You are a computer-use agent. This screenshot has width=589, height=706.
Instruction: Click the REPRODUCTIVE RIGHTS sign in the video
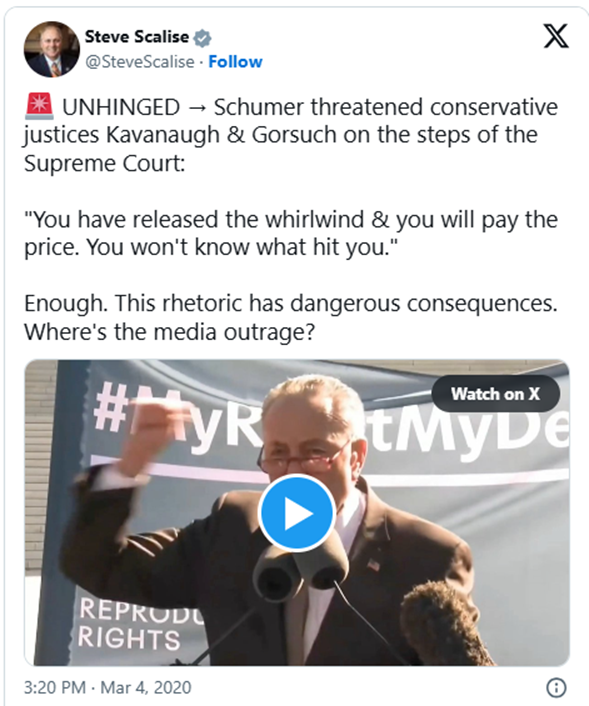(x=135, y=624)
